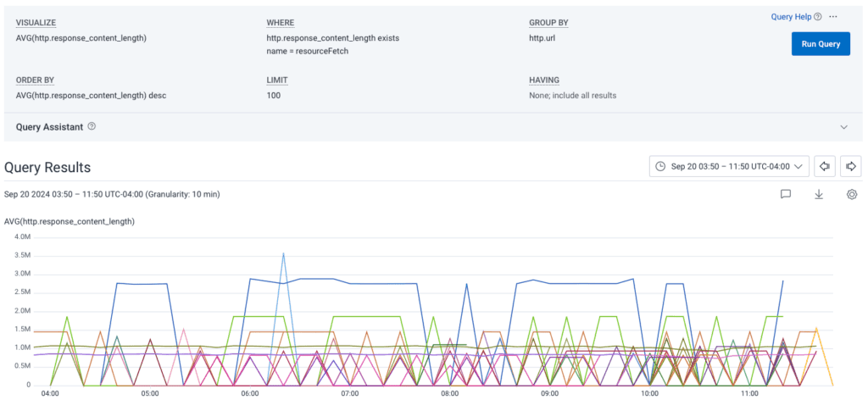Open the ellipsis more options menu
Screen dimensions: 868x400
tap(833, 16)
